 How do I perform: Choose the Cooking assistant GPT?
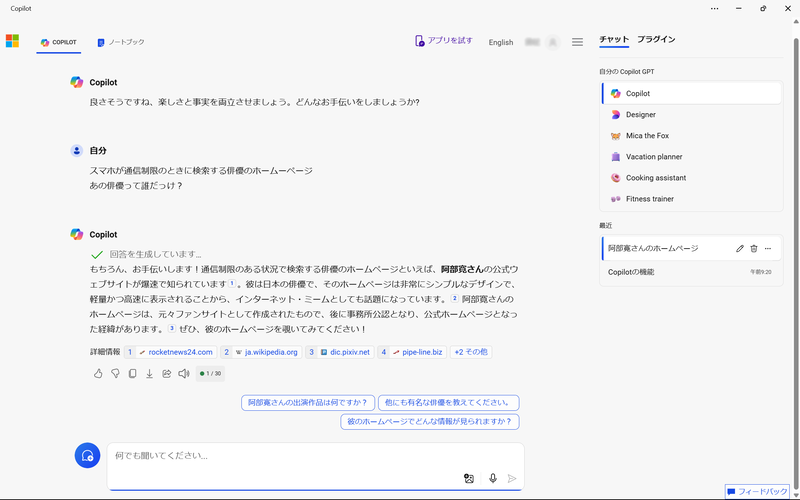click(691, 178)
